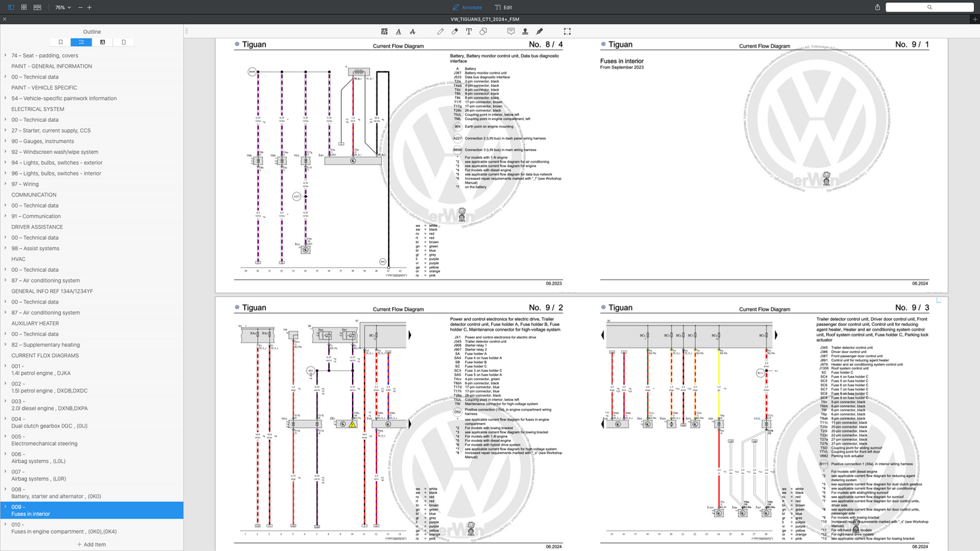Click the Add Item button

coord(92,544)
